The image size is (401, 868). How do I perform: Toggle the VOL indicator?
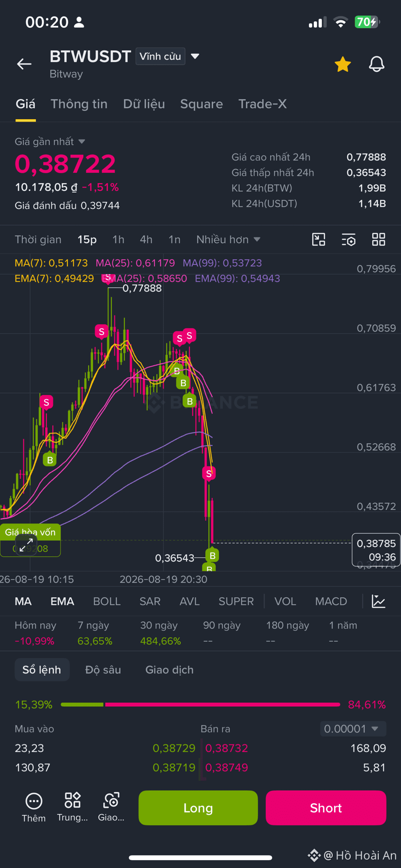click(x=285, y=601)
